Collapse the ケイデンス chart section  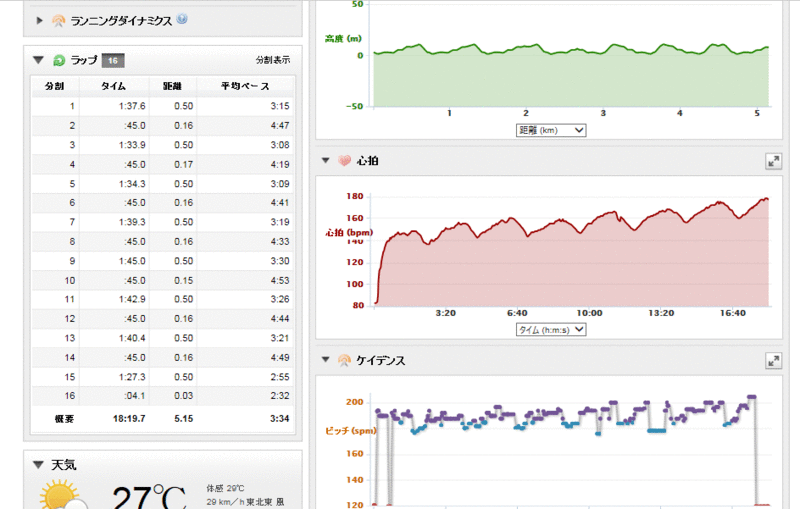325,360
